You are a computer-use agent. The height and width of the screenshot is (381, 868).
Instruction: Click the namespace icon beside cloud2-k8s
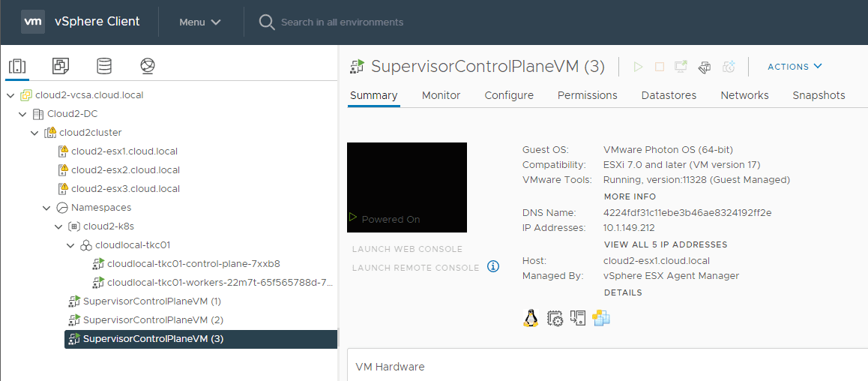click(x=74, y=226)
